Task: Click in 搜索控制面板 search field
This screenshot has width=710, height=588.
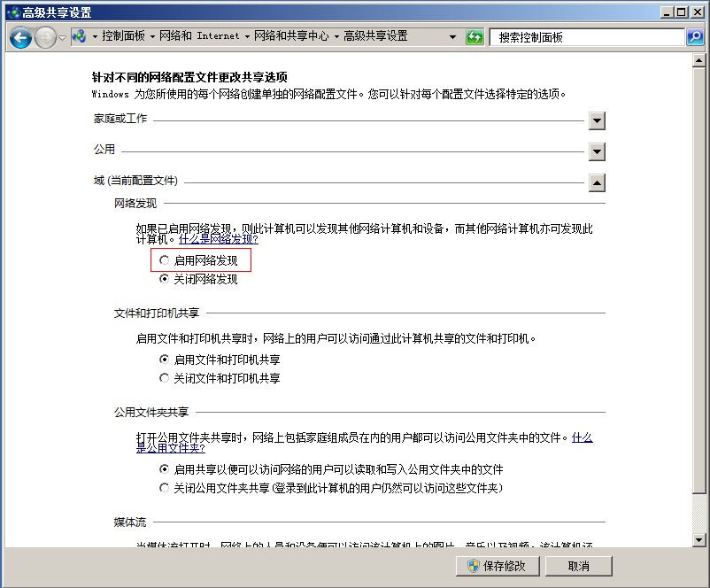Action: click(587, 37)
